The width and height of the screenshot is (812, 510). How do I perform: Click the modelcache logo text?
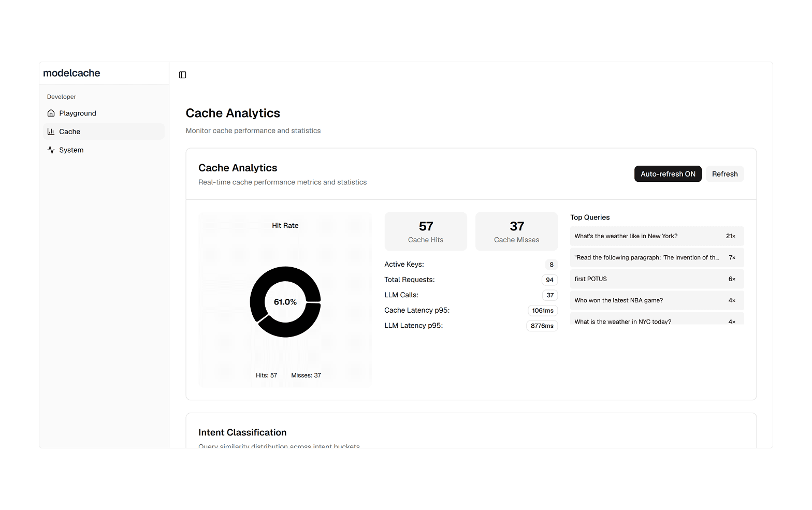pos(71,73)
